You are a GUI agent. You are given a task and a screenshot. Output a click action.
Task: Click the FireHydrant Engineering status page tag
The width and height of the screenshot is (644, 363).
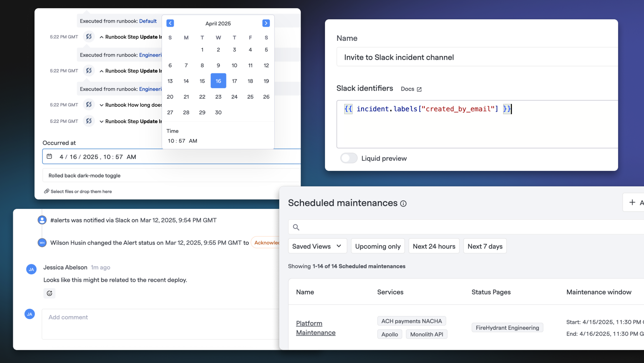[x=507, y=328]
